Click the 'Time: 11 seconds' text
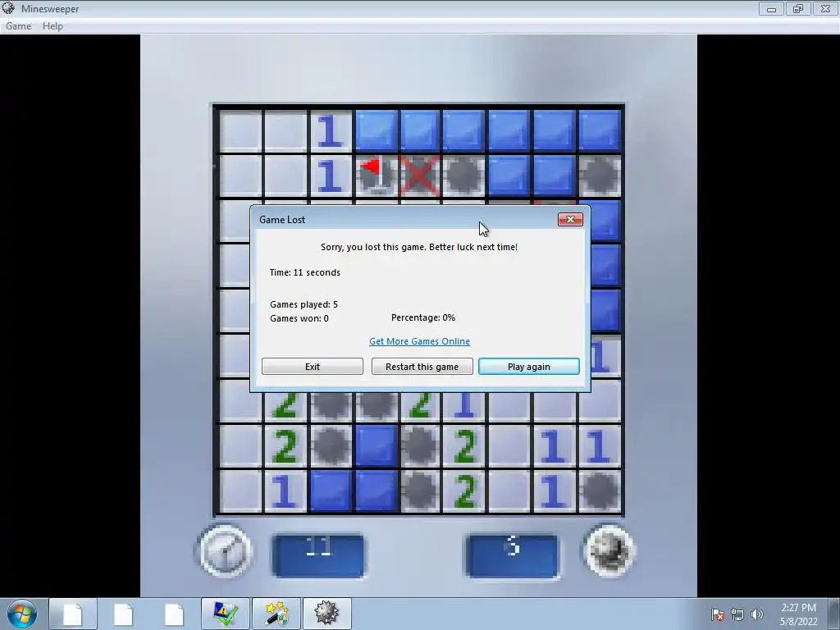The width and height of the screenshot is (840, 630). pos(305,272)
